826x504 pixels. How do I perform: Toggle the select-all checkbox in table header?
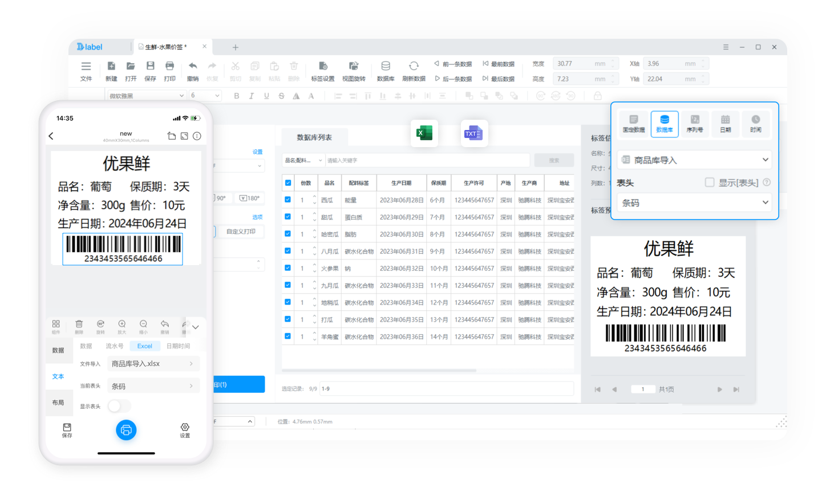288,183
